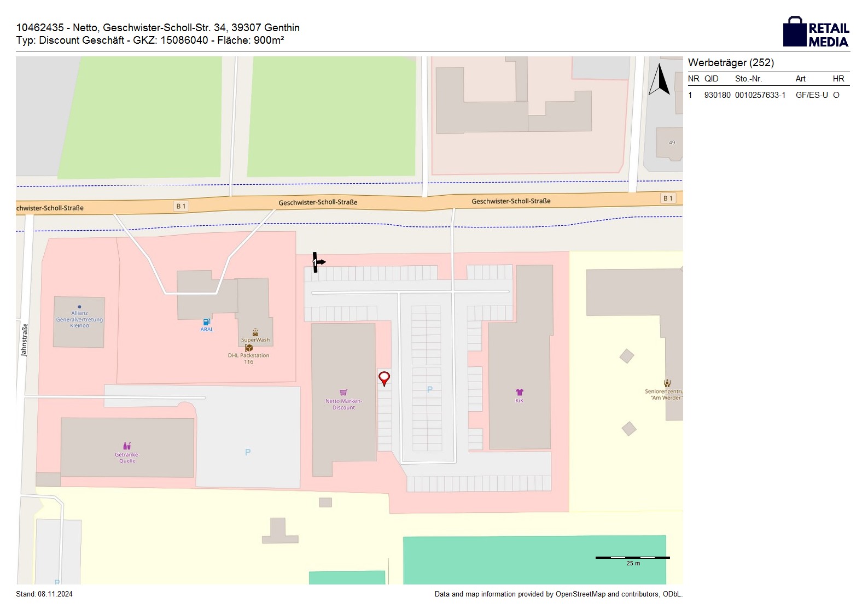The width and height of the screenshot is (868, 614).
Task: Click the 25 m scale bar
Action: click(632, 558)
